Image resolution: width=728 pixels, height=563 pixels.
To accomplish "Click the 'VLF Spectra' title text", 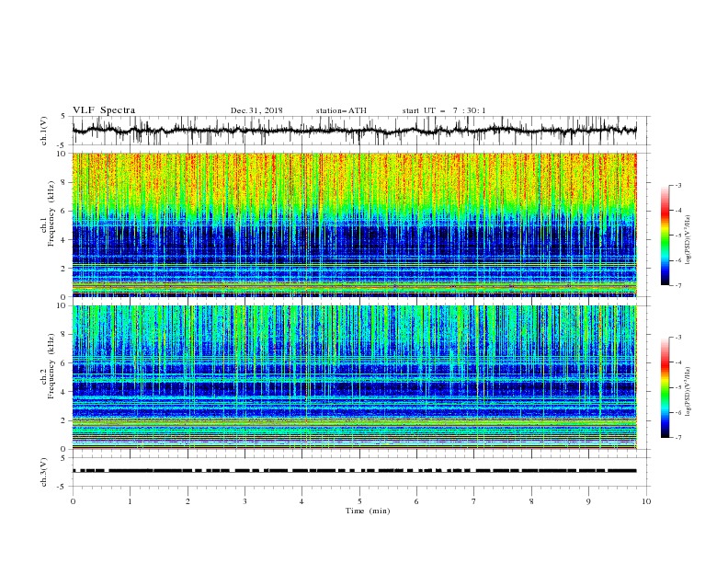I will (104, 110).
